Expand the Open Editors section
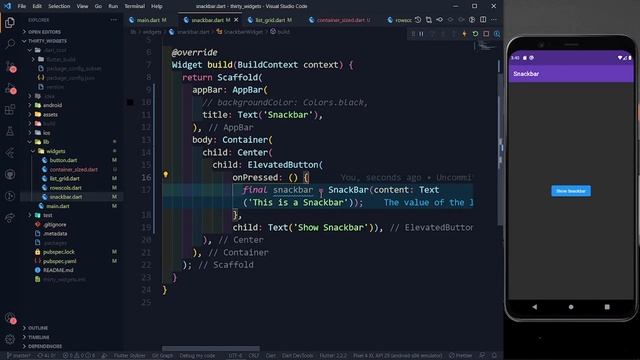This screenshot has height=360, width=640. [x=44, y=31]
